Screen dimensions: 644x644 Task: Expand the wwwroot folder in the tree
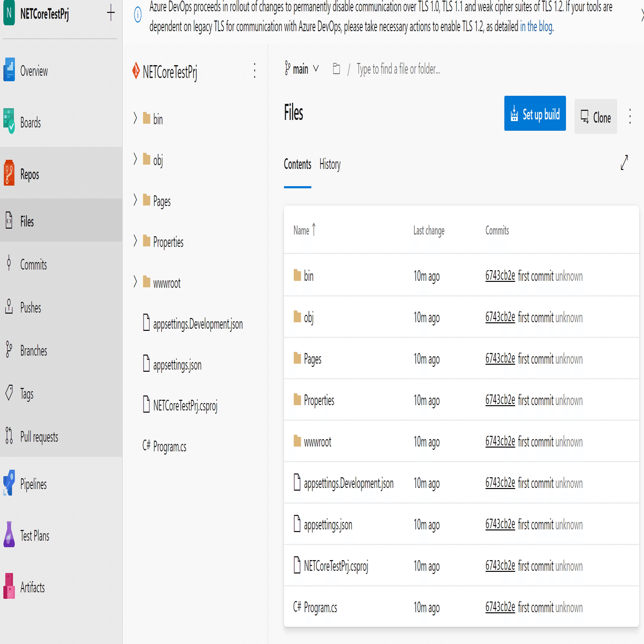(x=135, y=282)
